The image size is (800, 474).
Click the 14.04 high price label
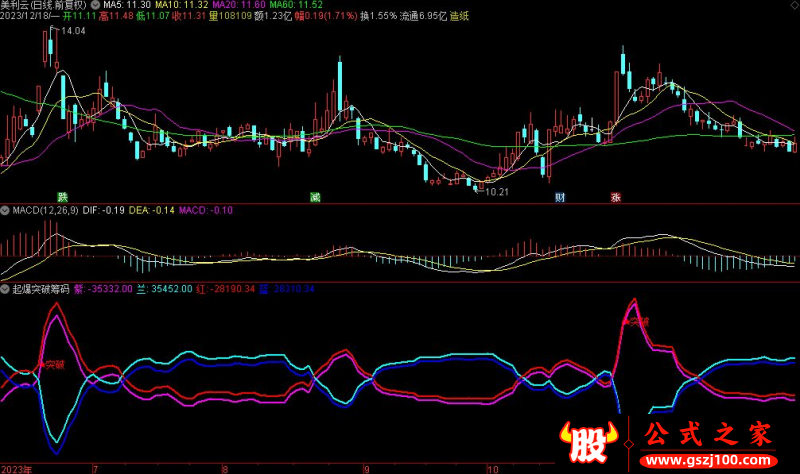pyautogui.click(x=73, y=31)
